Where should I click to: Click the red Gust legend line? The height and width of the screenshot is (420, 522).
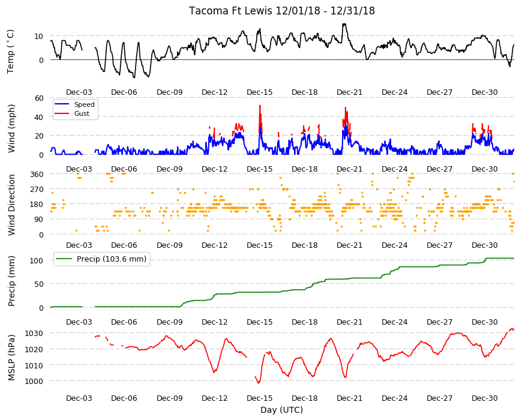(62, 113)
